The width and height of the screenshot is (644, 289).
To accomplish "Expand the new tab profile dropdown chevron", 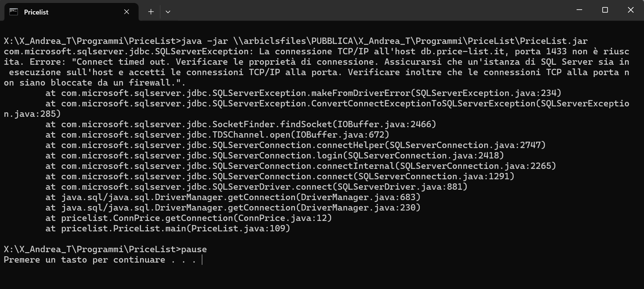I will [x=168, y=12].
